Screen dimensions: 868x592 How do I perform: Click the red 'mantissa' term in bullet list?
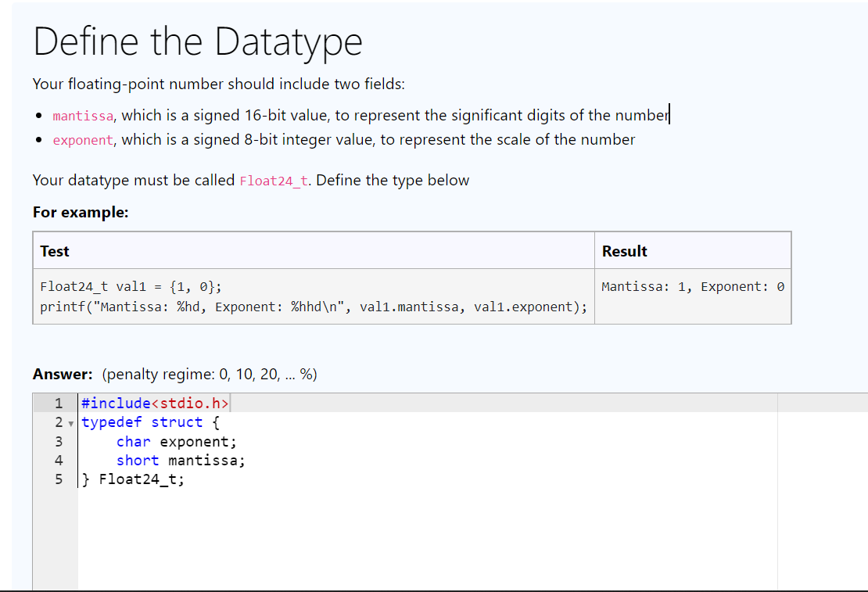tap(84, 117)
